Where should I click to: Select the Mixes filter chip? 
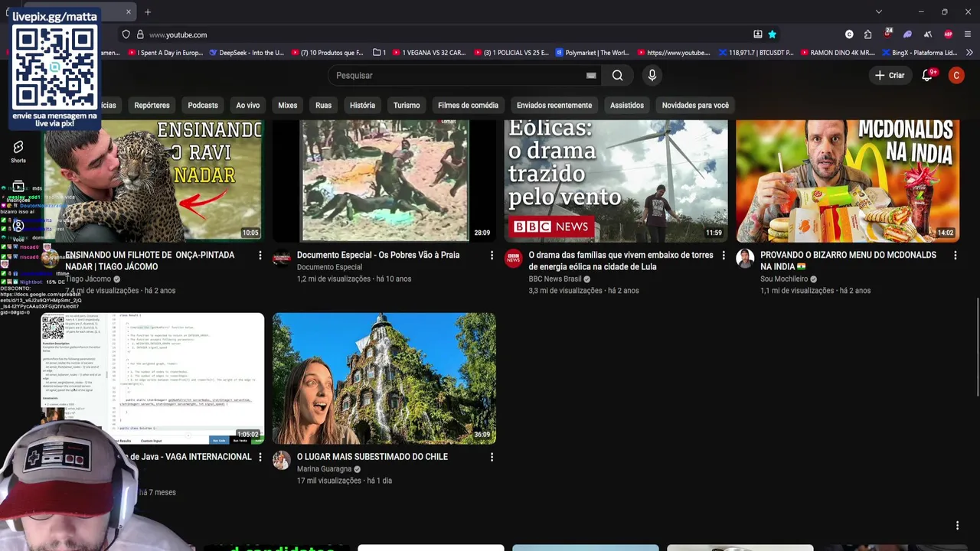[287, 105]
